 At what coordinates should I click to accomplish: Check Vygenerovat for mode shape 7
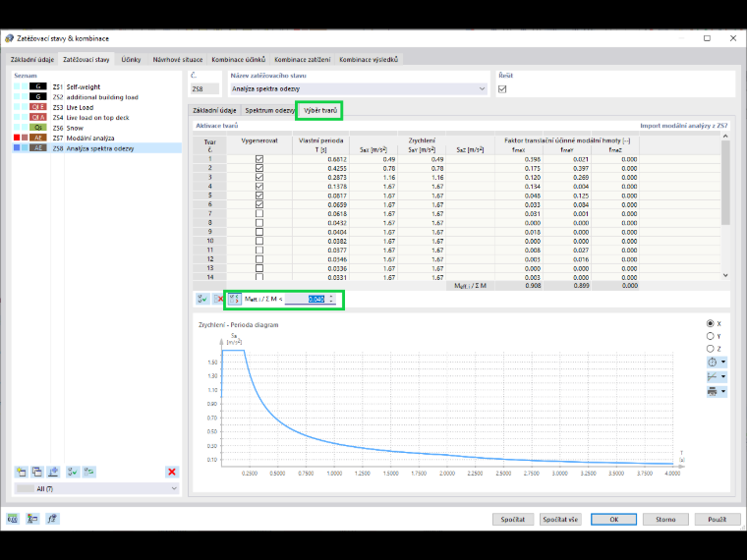coord(259,214)
